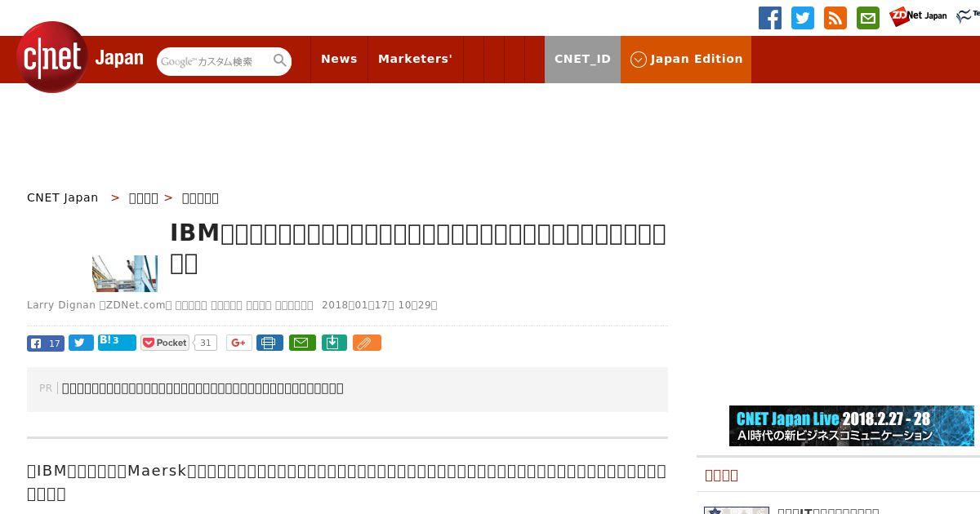Viewport: 980px width, 514px height.
Task: Open the CNET Japan logo homepage
Action: [80, 57]
